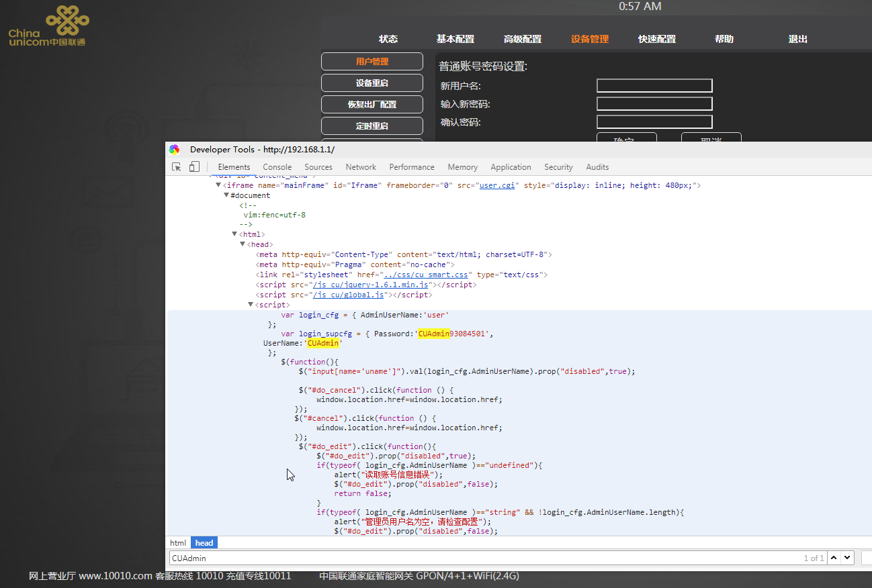872x588 pixels.
Task: Click the 读取账号信息错误 alert line
Action: coord(389,475)
